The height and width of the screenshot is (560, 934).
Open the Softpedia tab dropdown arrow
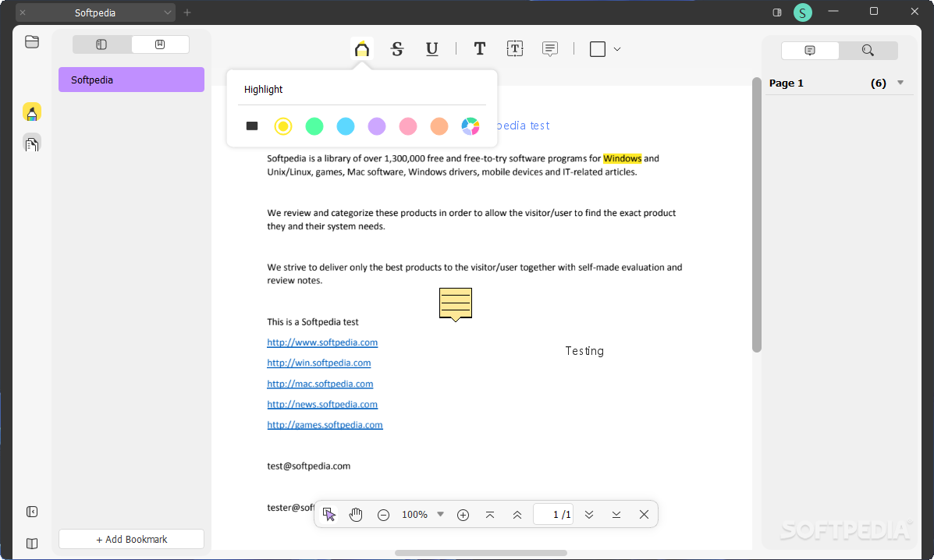168,12
